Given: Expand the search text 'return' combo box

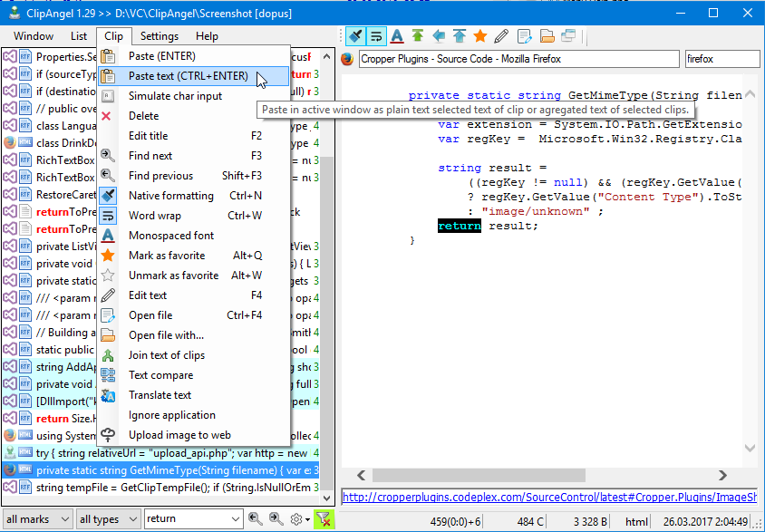Looking at the screenshot, I should point(235,519).
